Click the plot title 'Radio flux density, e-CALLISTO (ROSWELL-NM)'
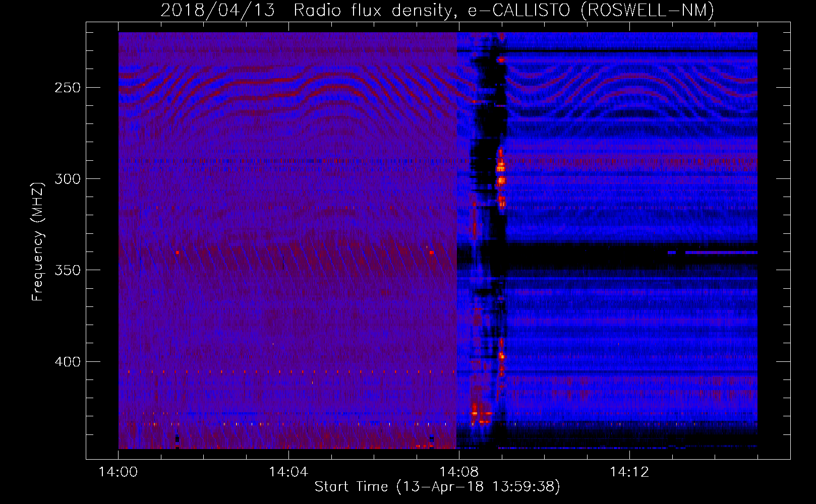This screenshot has width=816, height=504. tap(504, 10)
